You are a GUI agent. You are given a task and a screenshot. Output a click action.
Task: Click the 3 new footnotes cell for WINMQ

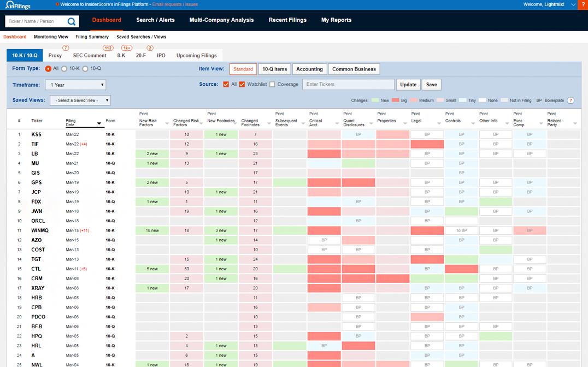pyautogui.click(x=221, y=230)
